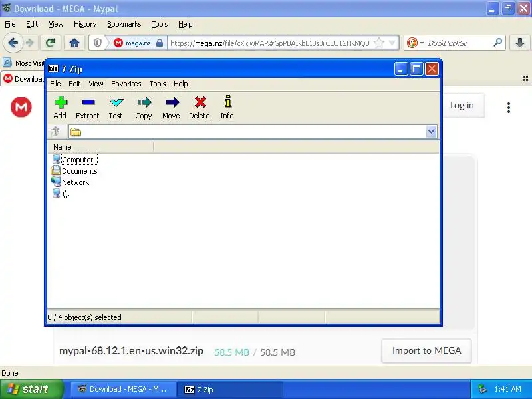Open 7-Zip File menu
This screenshot has width=532, height=399.
tap(55, 84)
